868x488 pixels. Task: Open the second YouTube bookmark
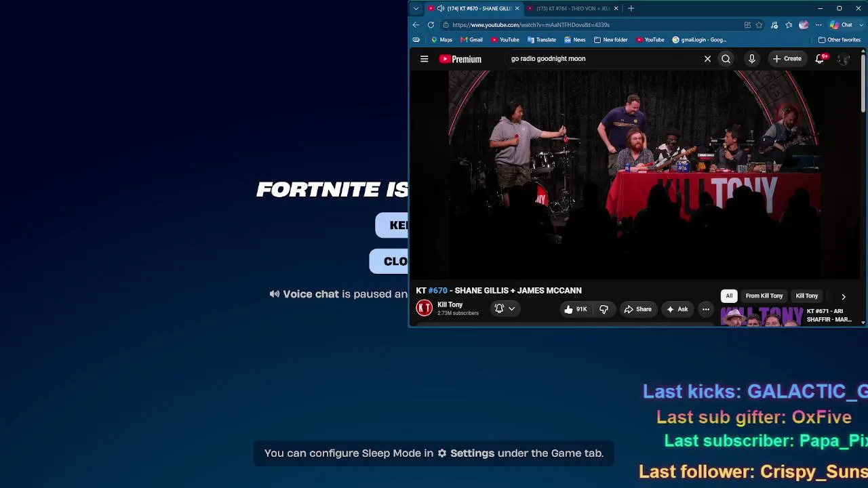[650, 40]
